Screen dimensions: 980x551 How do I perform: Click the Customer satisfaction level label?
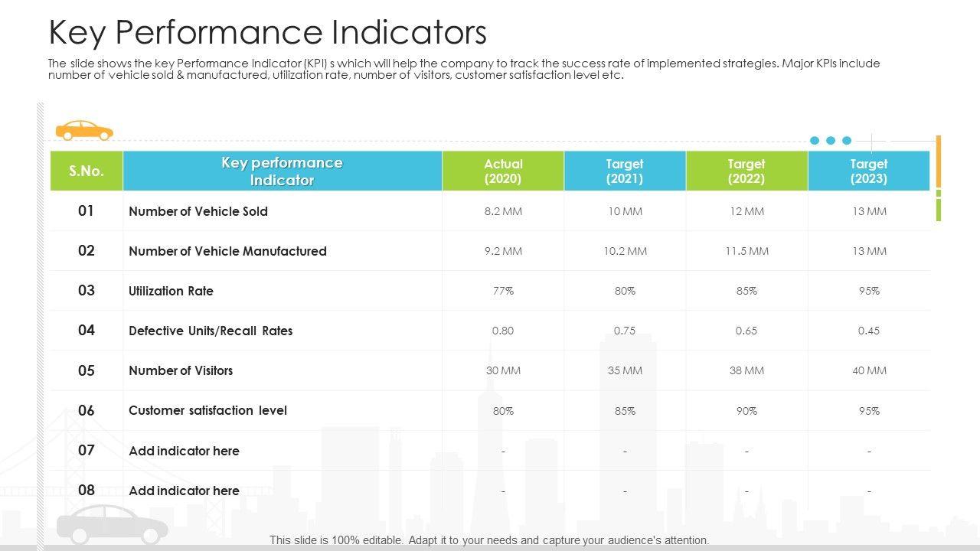click(207, 410)
